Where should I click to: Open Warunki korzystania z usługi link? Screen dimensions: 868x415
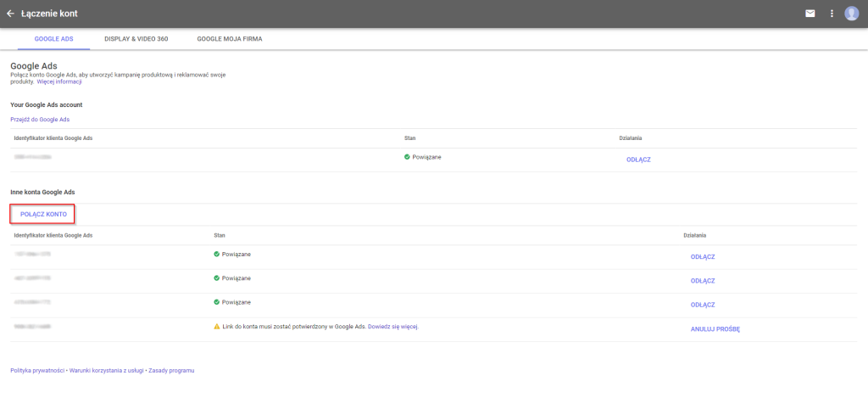(107, 370)
